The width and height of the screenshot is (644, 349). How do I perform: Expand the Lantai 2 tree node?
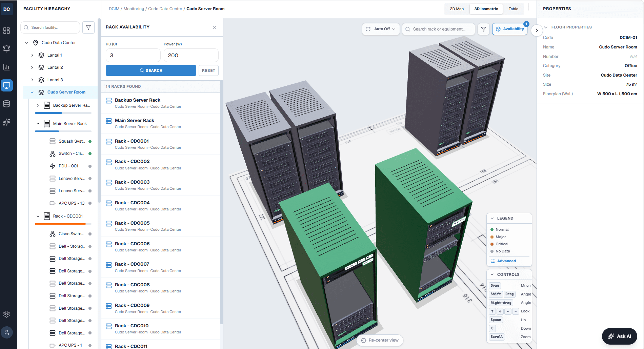coord(32,67)
